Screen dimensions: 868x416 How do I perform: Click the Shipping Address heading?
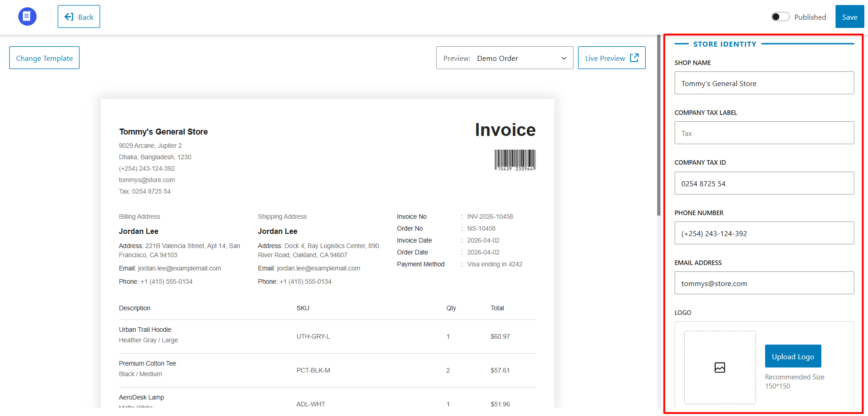click(282, 216)
